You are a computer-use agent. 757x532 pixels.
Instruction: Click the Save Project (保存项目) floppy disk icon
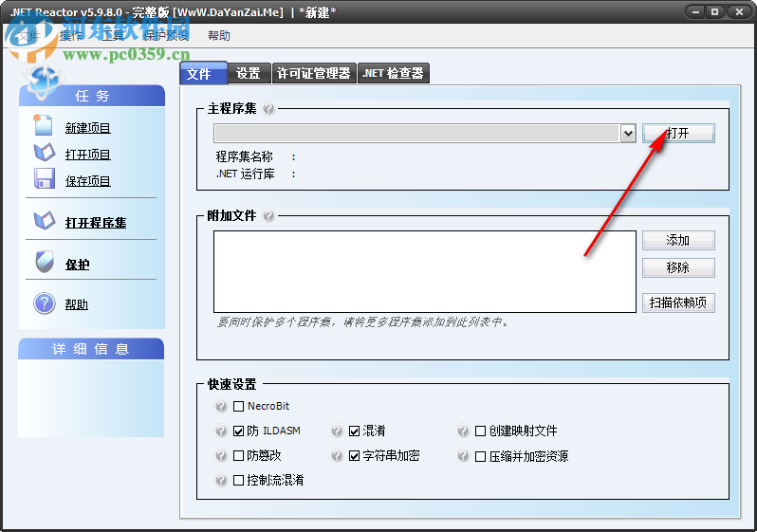coord(45,178)
